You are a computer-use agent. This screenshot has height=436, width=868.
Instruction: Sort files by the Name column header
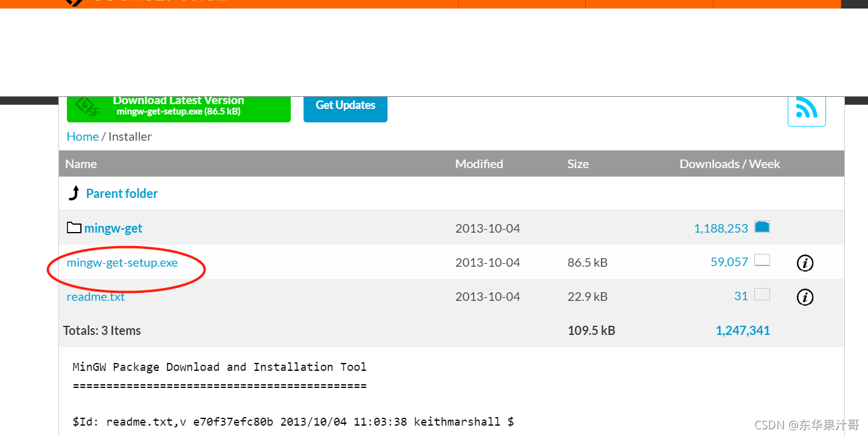pos(80,163)
